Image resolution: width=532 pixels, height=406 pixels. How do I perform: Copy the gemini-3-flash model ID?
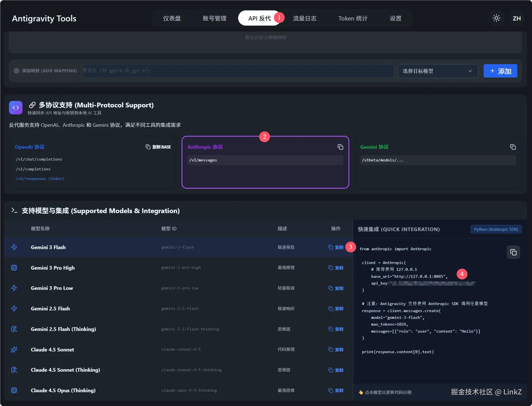tap(336, 247)
